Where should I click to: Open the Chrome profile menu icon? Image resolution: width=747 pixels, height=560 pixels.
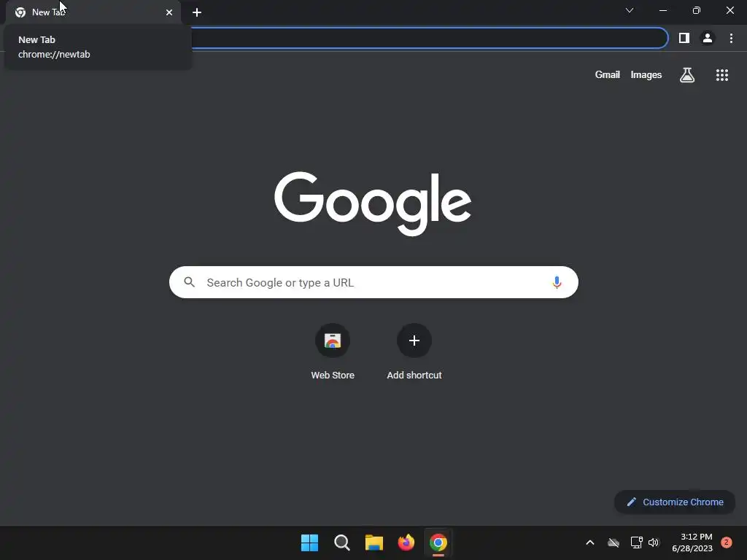click(708, 38)
